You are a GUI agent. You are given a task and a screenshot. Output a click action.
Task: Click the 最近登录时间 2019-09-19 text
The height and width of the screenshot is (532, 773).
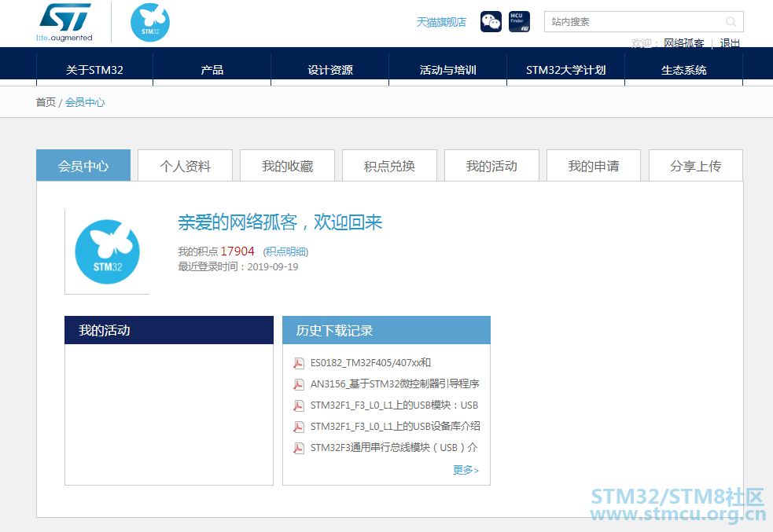click(x=238, y=267)
